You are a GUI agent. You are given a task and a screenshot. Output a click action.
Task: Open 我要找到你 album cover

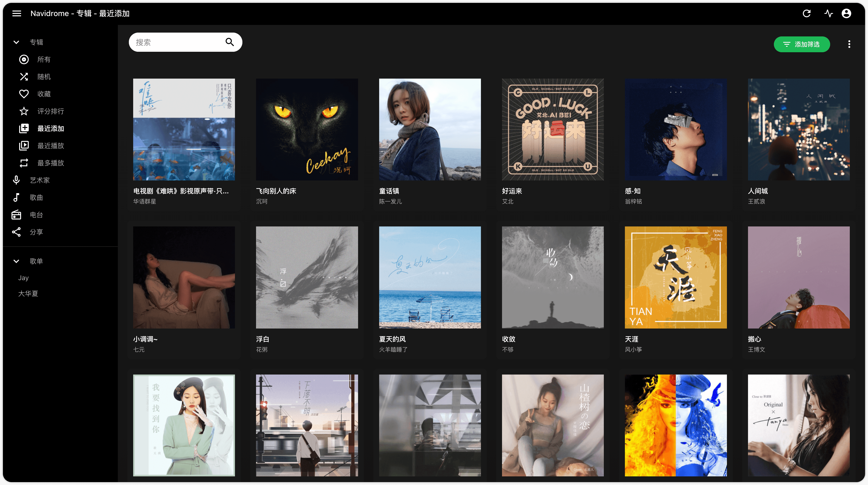tap(184, 425)
